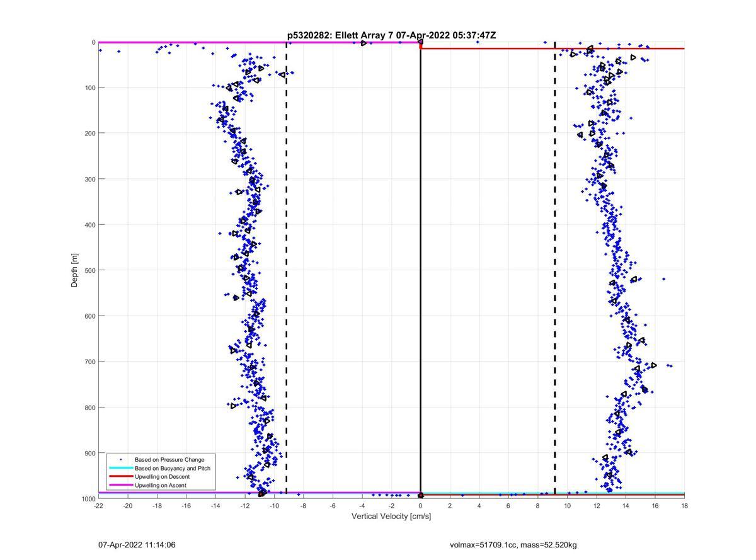Image resolution: width=756 pixels, height=560 pixels.
Task: Click depth axis tick label '300'
Action: pyautogui.click(x=90, y=179)
